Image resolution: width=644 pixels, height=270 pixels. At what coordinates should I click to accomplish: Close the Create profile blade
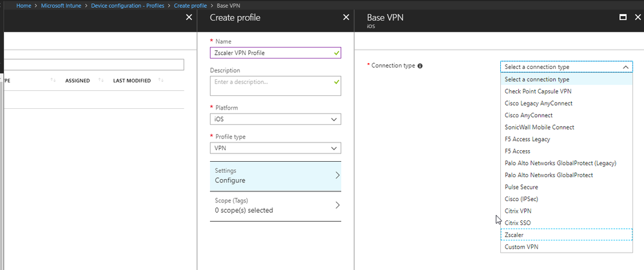(346, 17)
